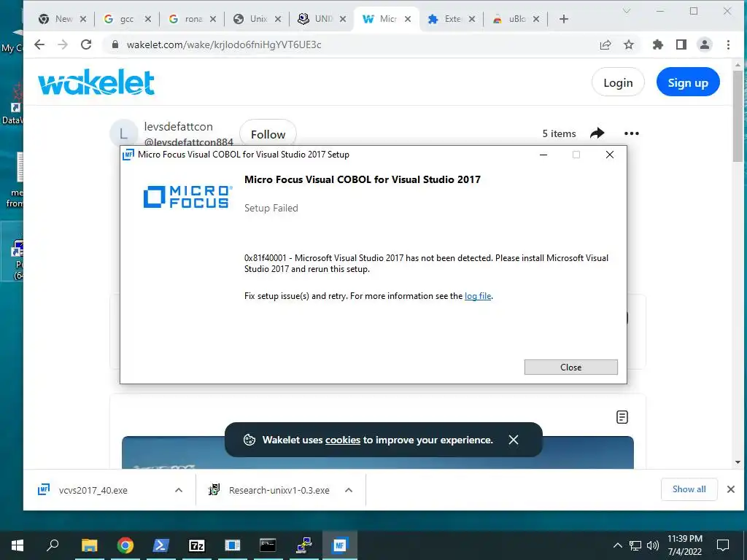Toggle Chrome side panel icon
The height and width of the screenshot is (560, 747).
click(681, 44)
